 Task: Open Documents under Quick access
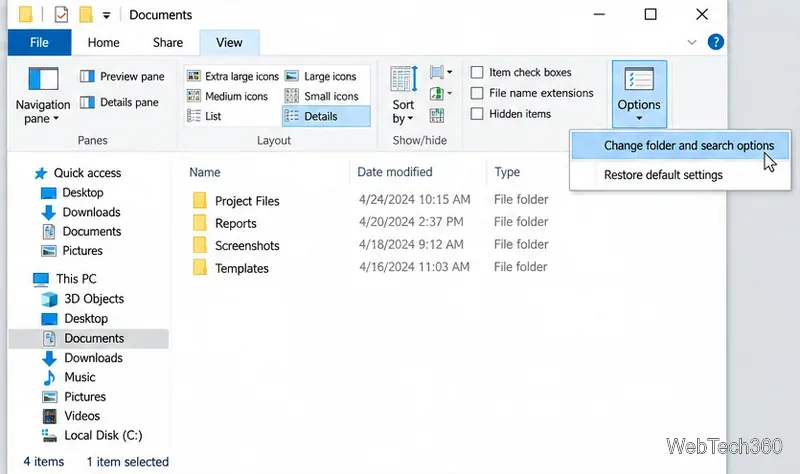click(81, 232)
